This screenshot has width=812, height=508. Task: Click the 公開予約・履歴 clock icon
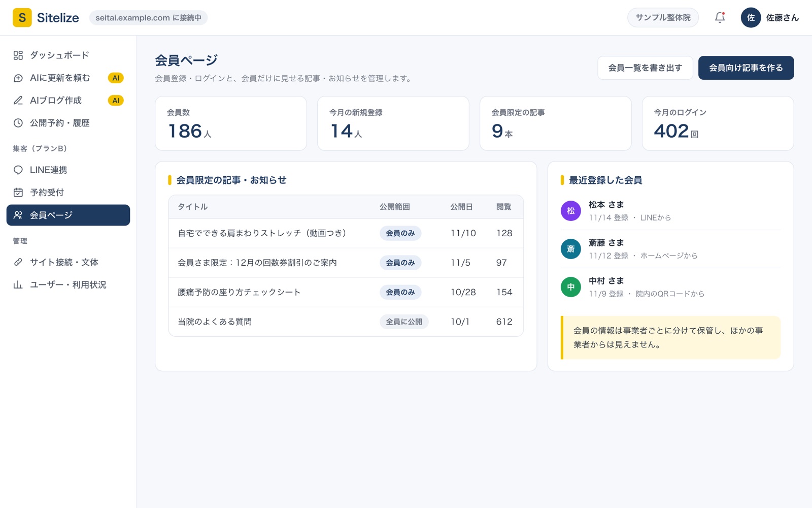(18, 123)
